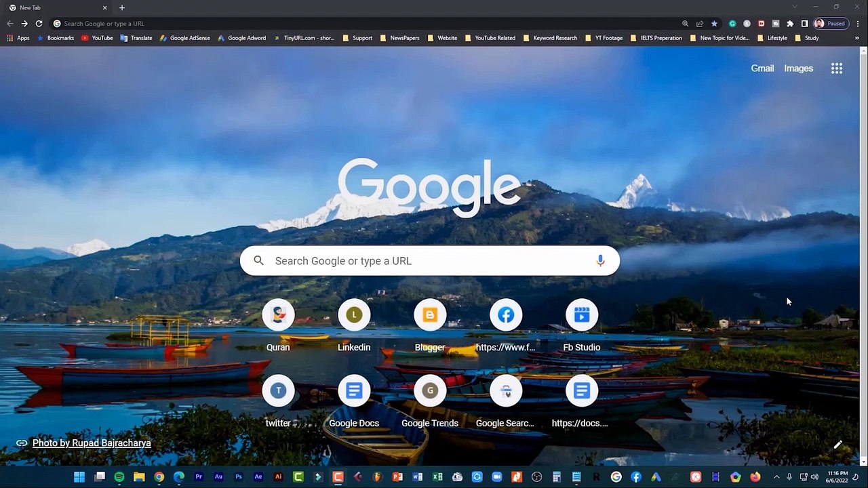Open the Gmail link
The height and width of the screenshot is (488, 868).
pos(762,68)
